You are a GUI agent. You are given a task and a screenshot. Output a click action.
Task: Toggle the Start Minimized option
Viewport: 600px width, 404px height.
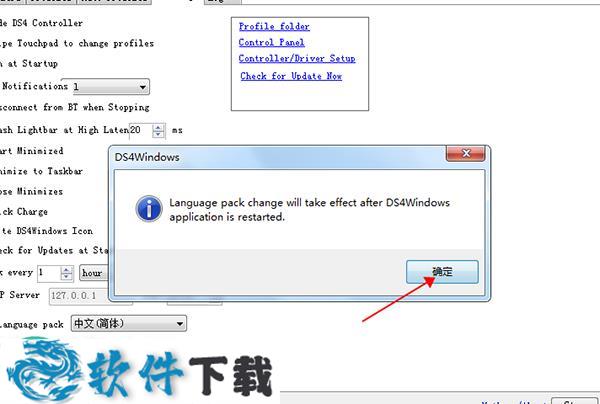[31, 151]
